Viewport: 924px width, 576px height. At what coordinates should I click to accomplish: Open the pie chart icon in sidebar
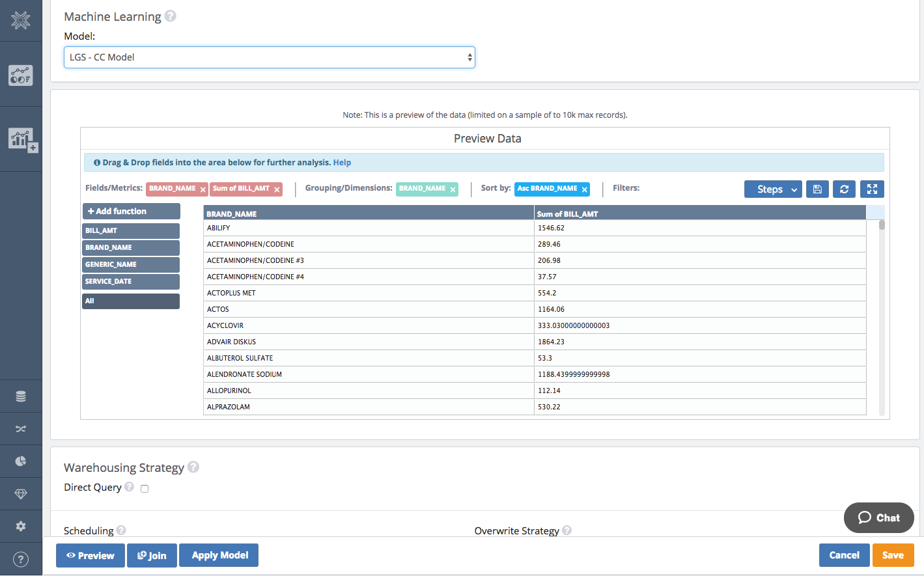tap(21, 461)
